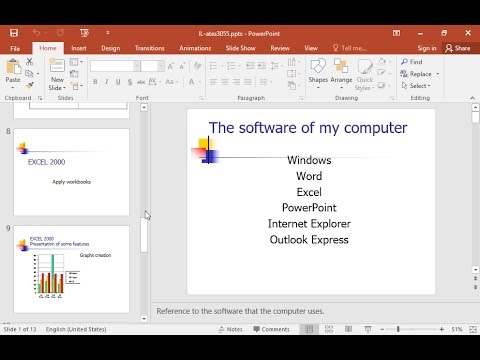480x360 pixels.
Task: Click the Find button
Action: 412,62
